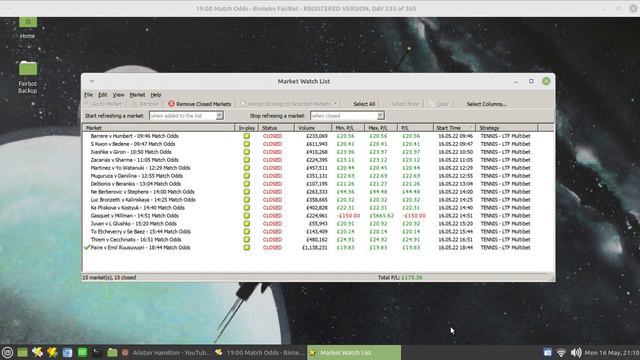The width and height of the screenshot is (640, 360).
Task: Open Linux Mint start menu in taskbar
Action: click(x=7, y=353)
